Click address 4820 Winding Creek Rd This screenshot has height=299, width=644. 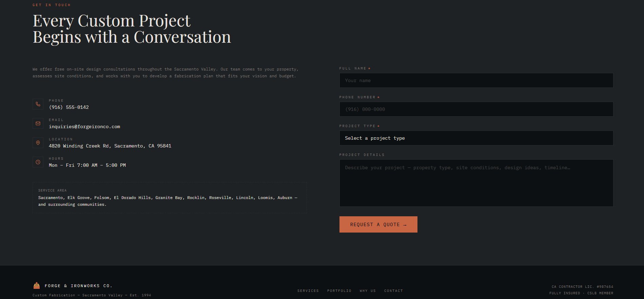(x=110, y=146)
